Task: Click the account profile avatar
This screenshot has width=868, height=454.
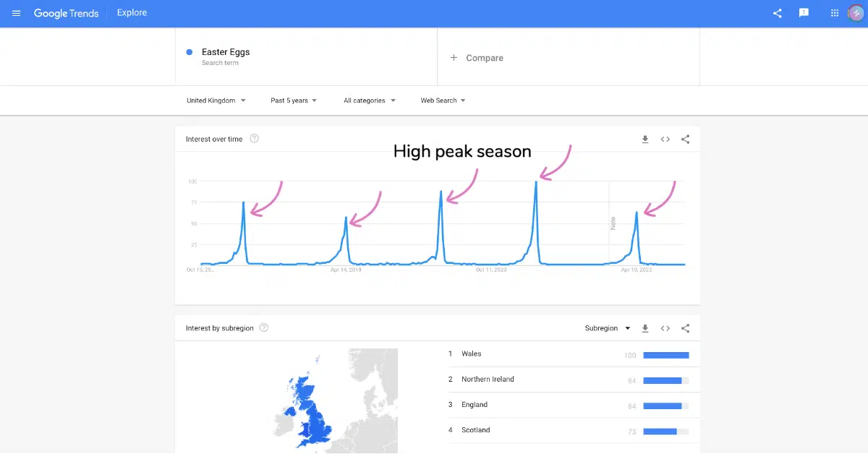Action: 856,13
